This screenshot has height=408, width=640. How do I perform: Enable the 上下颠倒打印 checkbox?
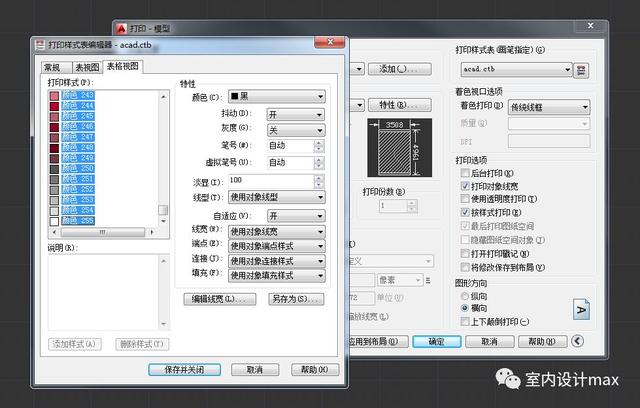click(x=465, y=322)
